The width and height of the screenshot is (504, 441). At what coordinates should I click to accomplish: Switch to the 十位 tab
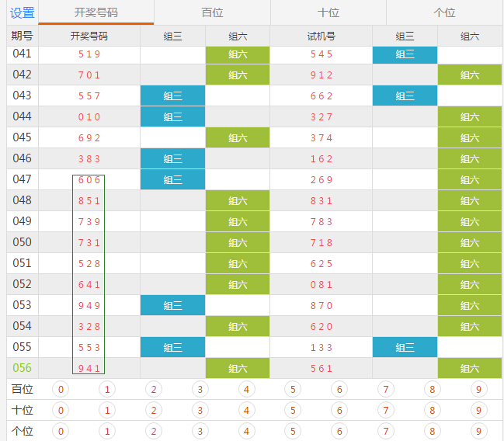[x=328, y=12]
